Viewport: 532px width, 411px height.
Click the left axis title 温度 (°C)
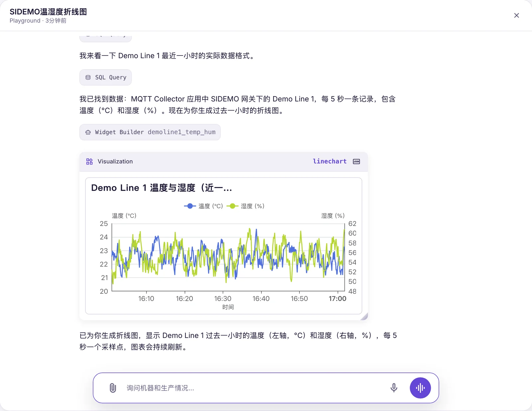tap(124, 216)
